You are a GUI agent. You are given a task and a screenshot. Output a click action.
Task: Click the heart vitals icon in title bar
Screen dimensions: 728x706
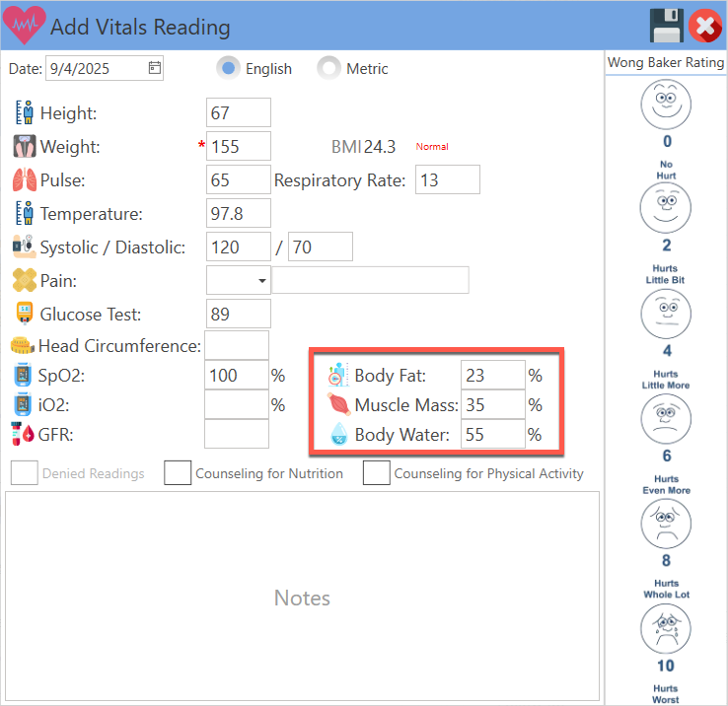pyautogui.click(x=24, y=25)
